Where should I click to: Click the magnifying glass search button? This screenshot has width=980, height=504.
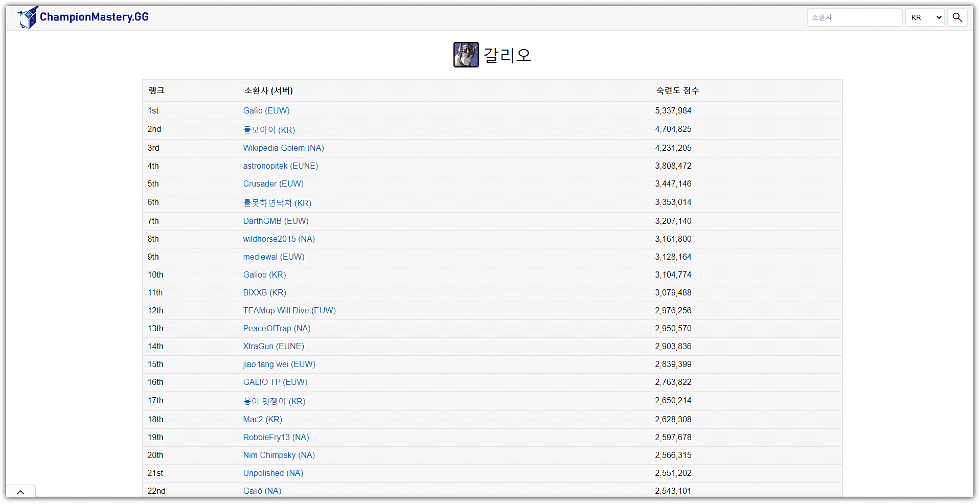958,17
